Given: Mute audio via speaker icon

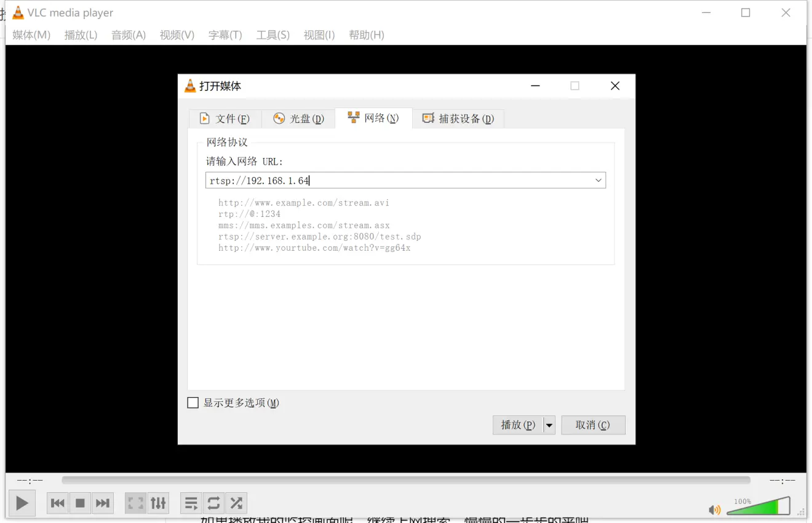Looking at the screenshot, I should [714, 509].
